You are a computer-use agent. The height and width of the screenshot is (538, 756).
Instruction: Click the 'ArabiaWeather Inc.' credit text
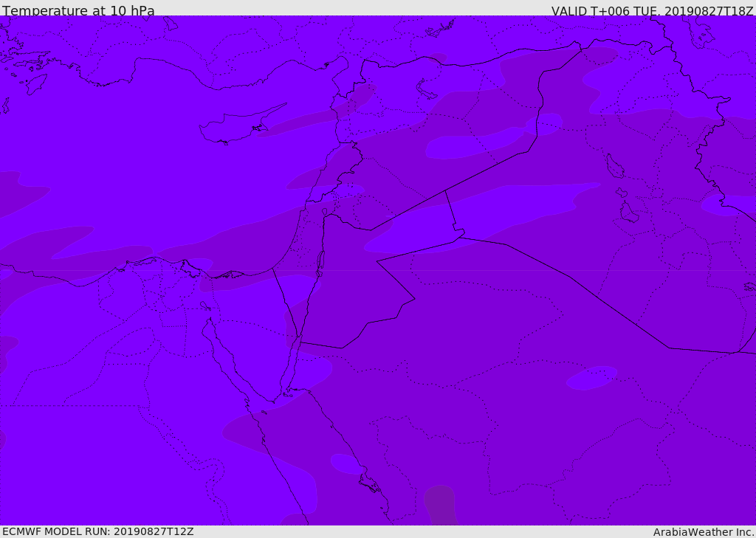tap(704, 532)
